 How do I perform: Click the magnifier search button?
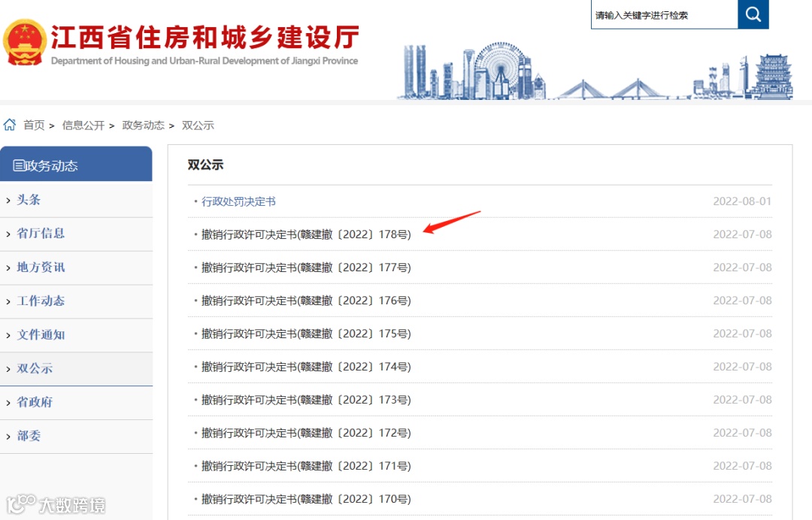pos(753,14)
